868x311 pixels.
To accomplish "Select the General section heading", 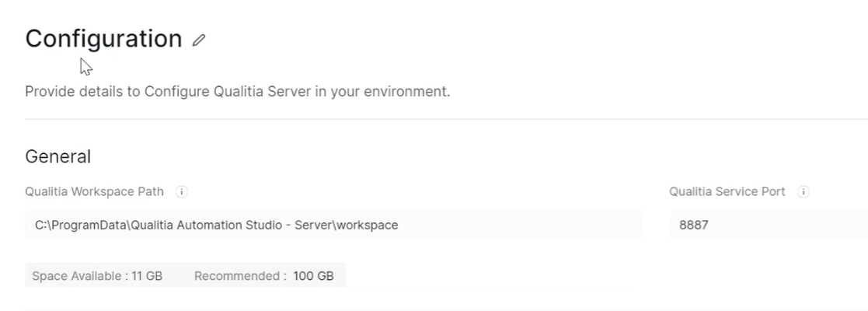I will (x=58, y=156).
